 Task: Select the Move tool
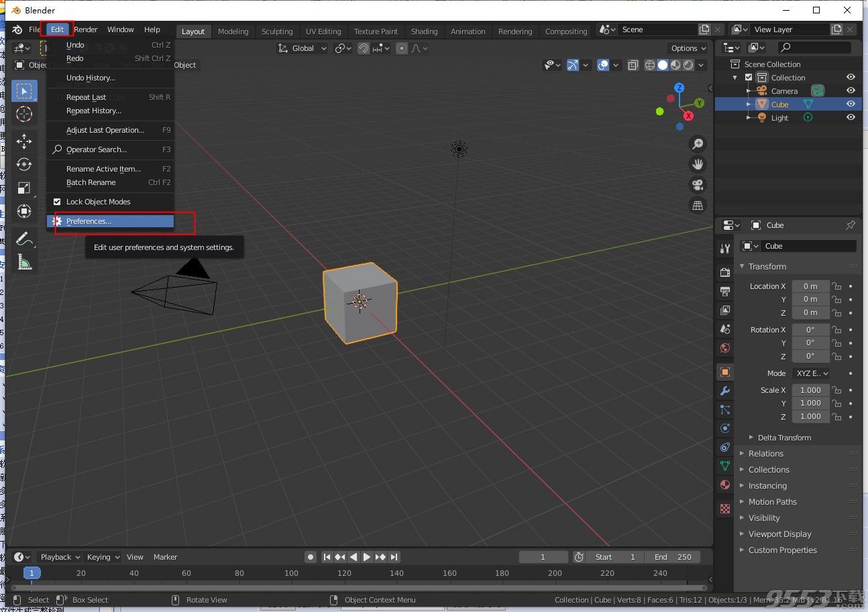[x=24, y=141]
